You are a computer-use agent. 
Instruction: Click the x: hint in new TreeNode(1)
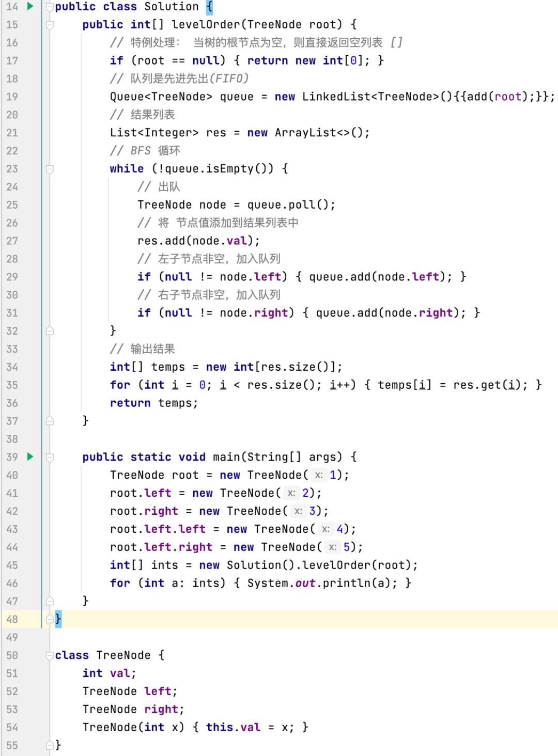click(x=319, y=475)
